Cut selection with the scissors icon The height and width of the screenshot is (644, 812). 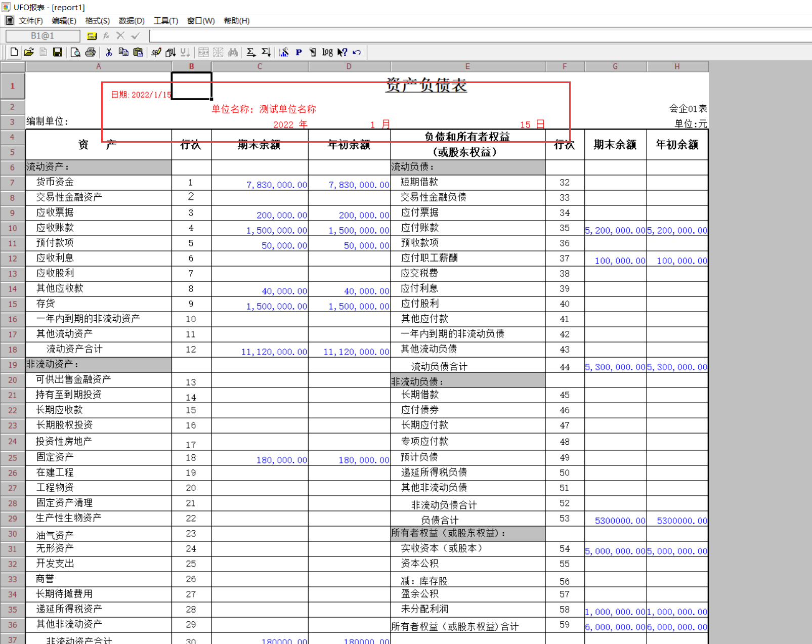pos(109,52)
